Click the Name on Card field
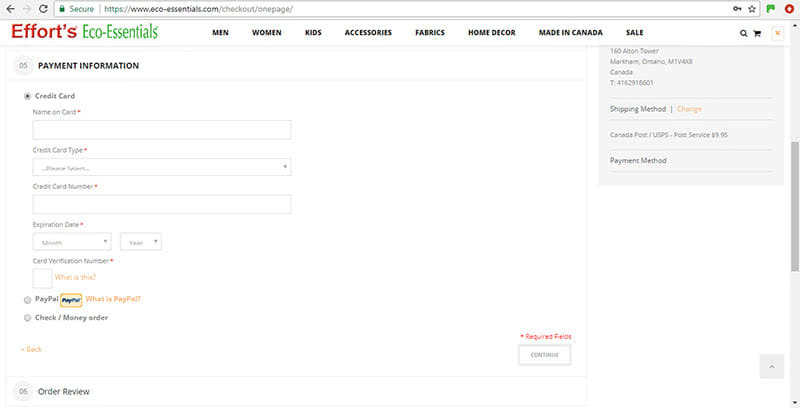The image size is (800, 408). coord(162,130)
